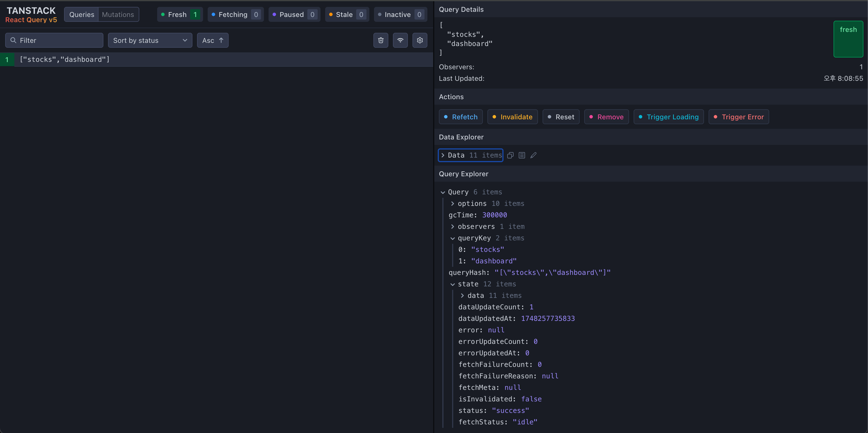Expand Data 11 items in Data Explorer

[470, 155]
